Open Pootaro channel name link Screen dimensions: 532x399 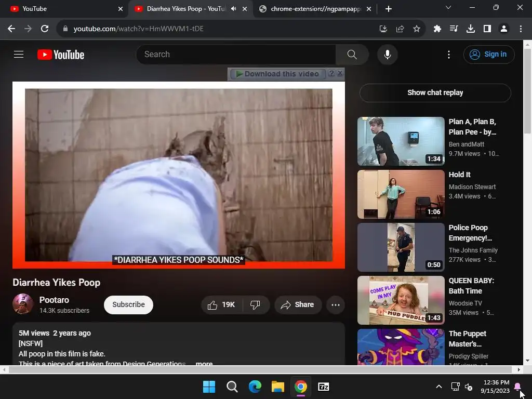pyautogui.click(x=54, y=300)
